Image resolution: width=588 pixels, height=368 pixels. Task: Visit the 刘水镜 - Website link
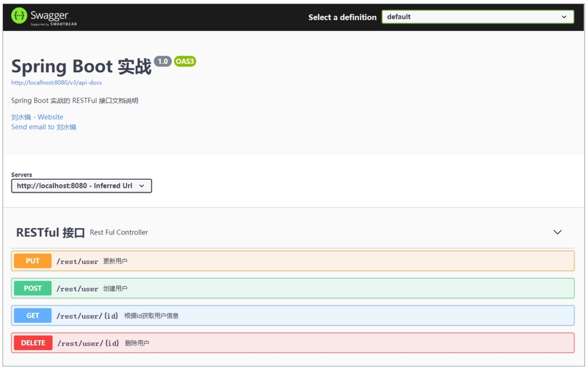coord(37,117)
